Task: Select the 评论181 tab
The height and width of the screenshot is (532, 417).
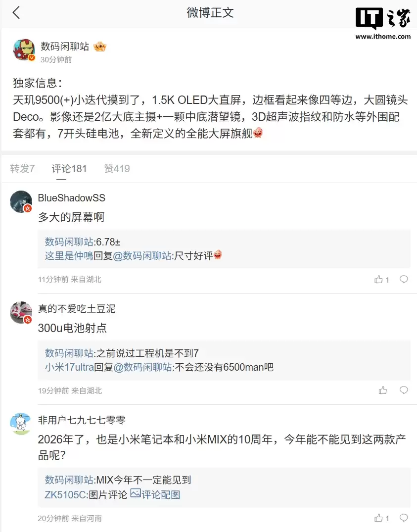Action: click(69, 168)
